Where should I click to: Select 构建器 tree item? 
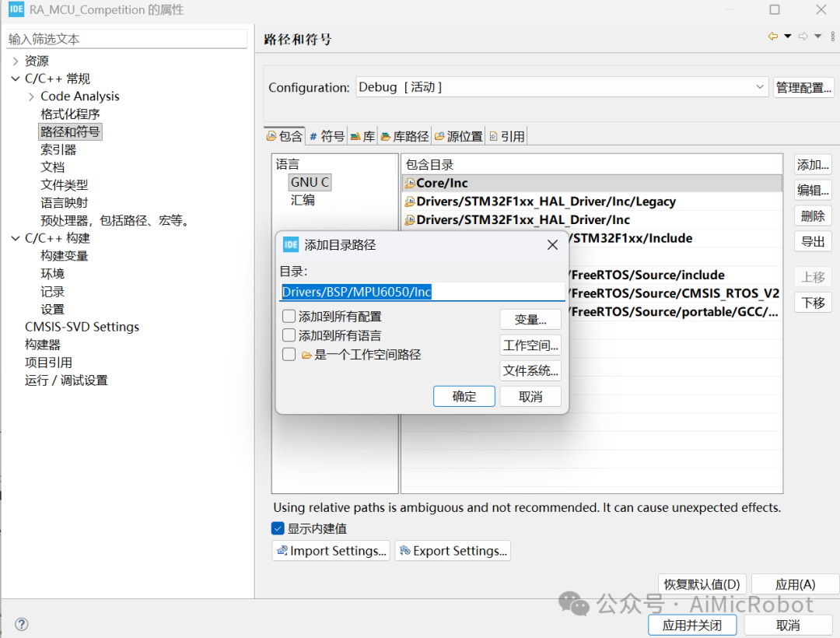43,345
